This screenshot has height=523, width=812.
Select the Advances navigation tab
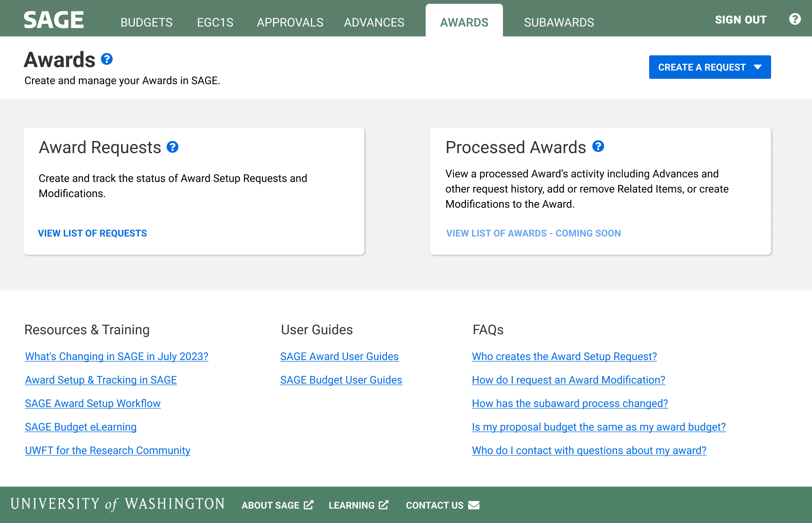pos(374,22)
